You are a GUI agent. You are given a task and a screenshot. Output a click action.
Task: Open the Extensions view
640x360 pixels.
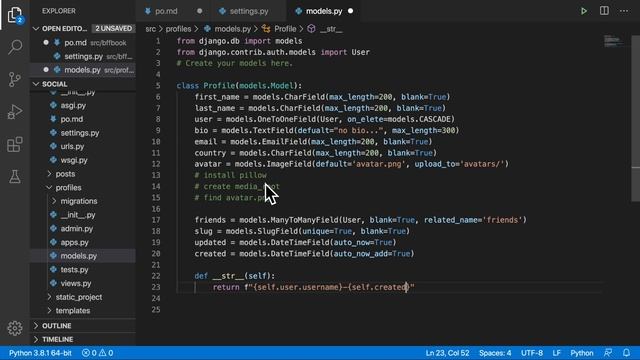[x=15, y=144]
